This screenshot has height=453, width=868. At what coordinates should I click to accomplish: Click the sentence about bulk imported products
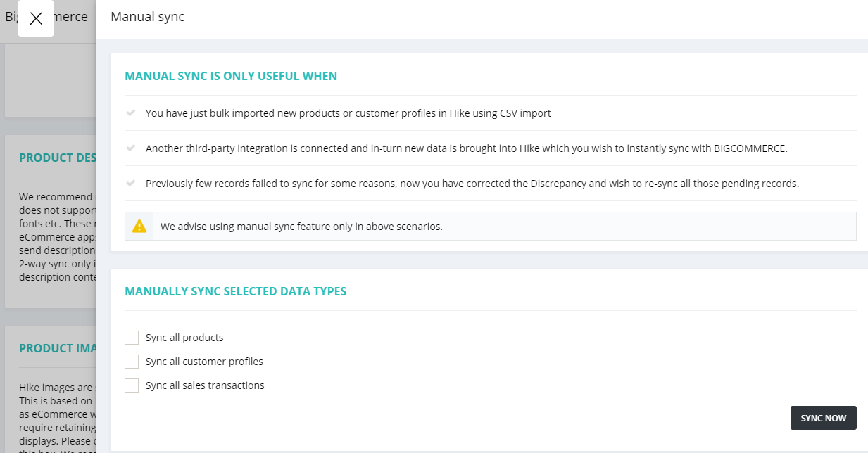tap(348, 113)
